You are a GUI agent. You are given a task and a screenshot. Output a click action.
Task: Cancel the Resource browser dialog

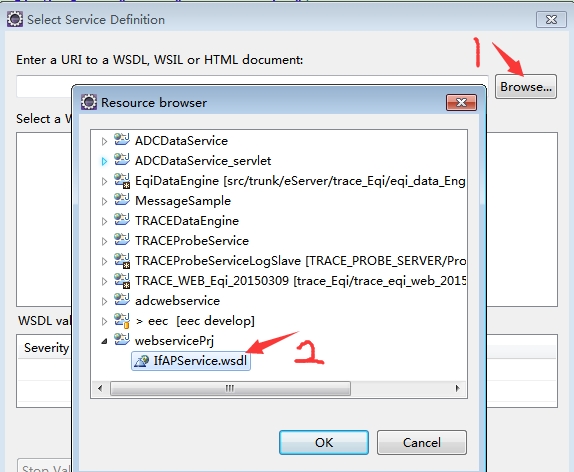[x=422, y=442]
